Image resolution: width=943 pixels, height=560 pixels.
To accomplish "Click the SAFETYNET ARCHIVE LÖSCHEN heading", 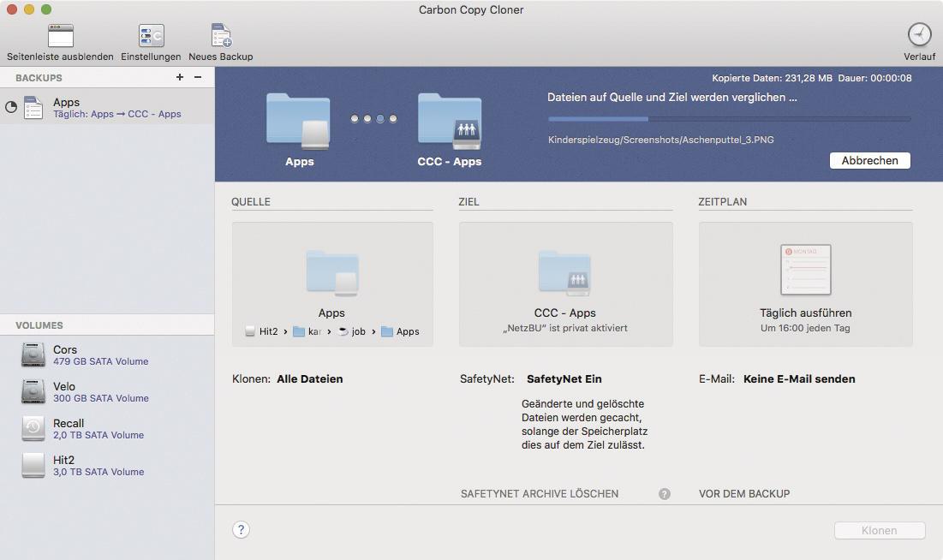I will click(x=540, y=494).
